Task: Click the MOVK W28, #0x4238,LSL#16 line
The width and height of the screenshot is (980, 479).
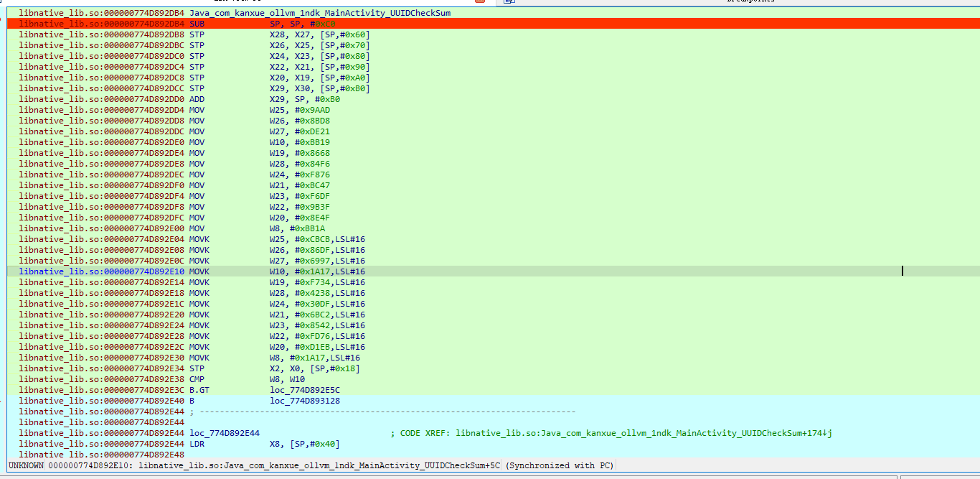Action: point(192,293)
